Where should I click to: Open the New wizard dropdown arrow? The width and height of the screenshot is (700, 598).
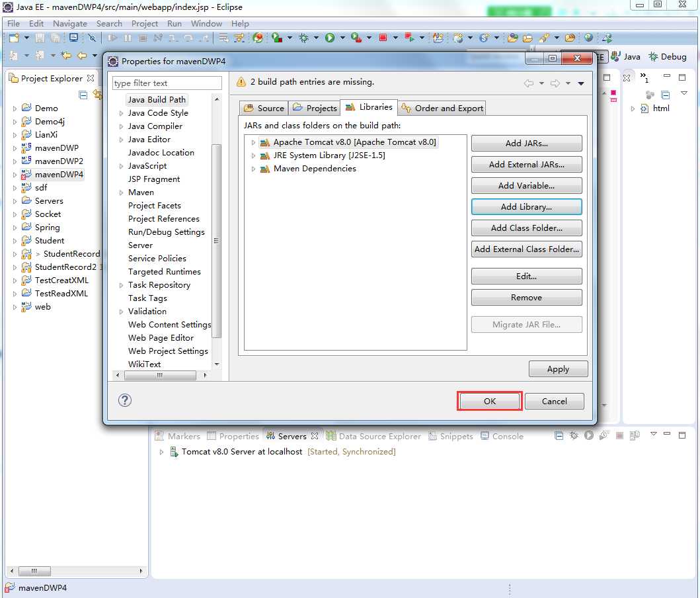point(26,38)
